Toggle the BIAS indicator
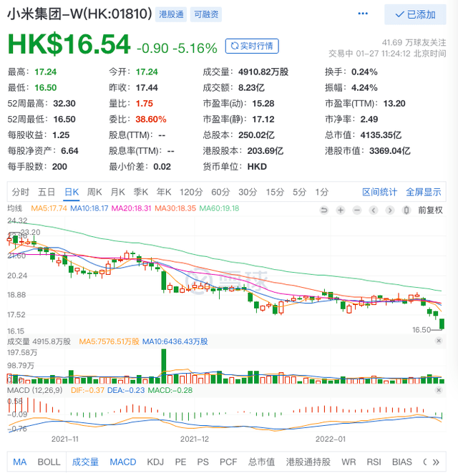This screenshot has height=476, width=458. tap(402, 462)
